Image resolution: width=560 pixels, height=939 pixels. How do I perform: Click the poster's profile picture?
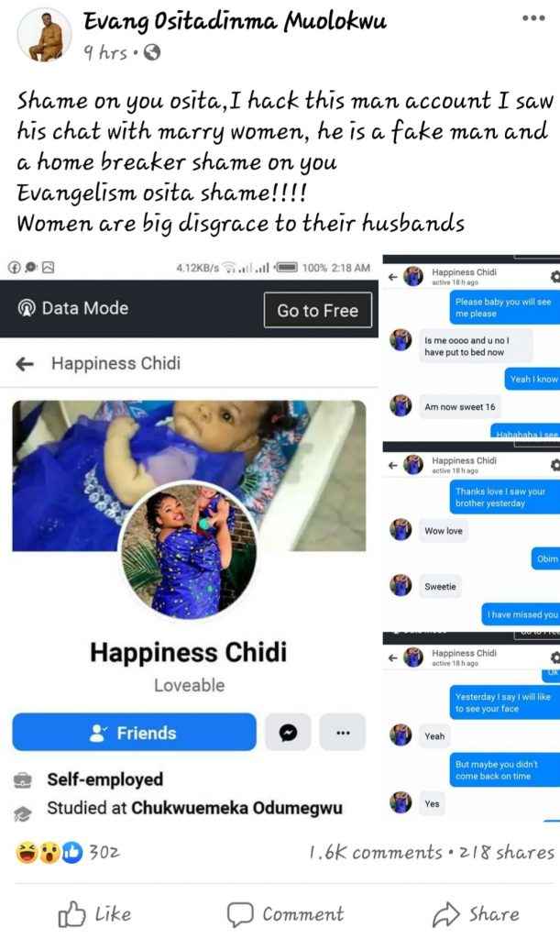pyautogui.click(x=44, y=36)
